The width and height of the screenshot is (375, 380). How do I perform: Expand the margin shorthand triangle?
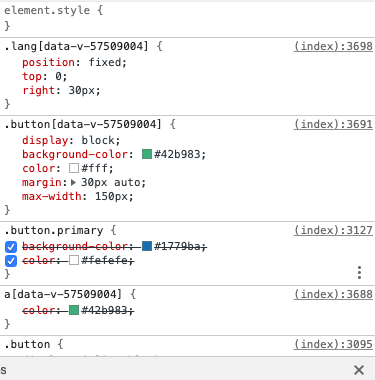(x=73, y=182)
